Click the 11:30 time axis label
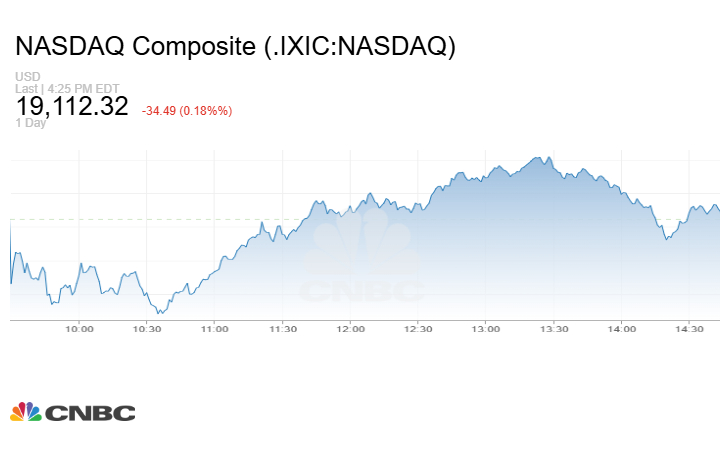Screen dimensions: 720x450 (283, 329)
